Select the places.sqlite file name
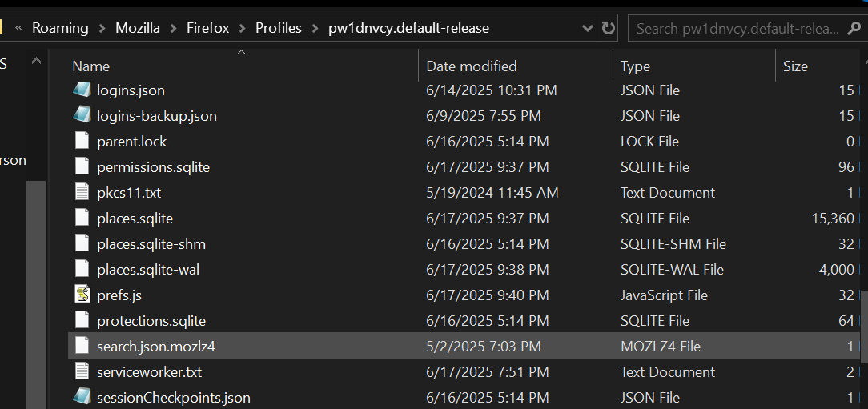This screenshot has height=409, width=868. tap(135, 218)
